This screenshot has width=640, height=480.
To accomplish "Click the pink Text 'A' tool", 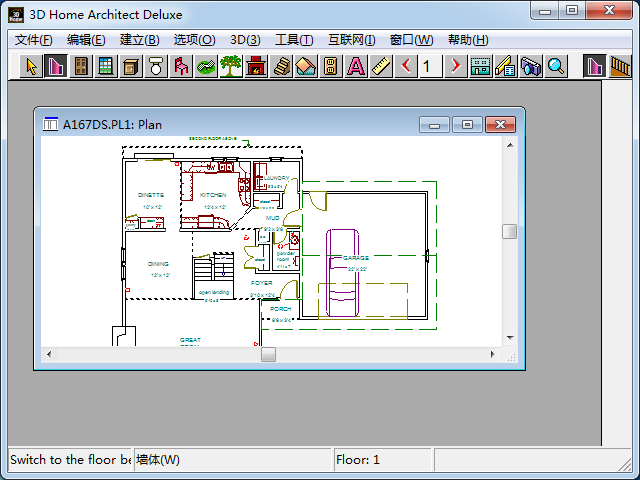I will point(356,67).
